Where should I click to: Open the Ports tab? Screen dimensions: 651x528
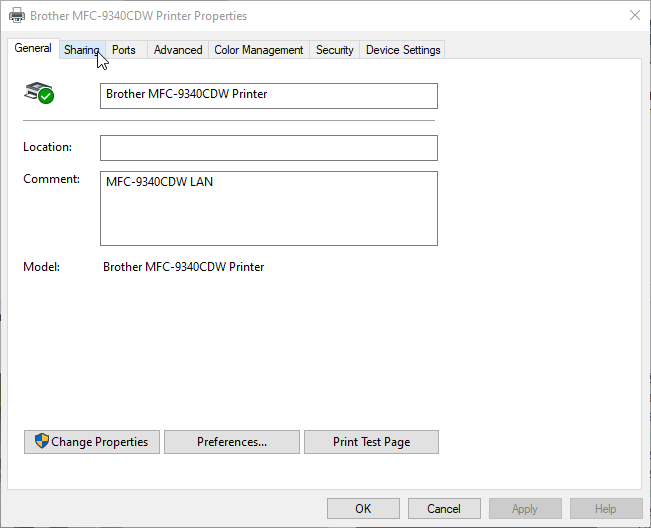pos(124,50)
